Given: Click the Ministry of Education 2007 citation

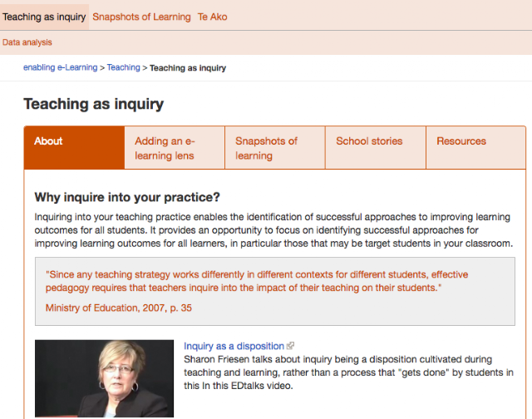Looking at the screenshot, I should tap(119, 308).
